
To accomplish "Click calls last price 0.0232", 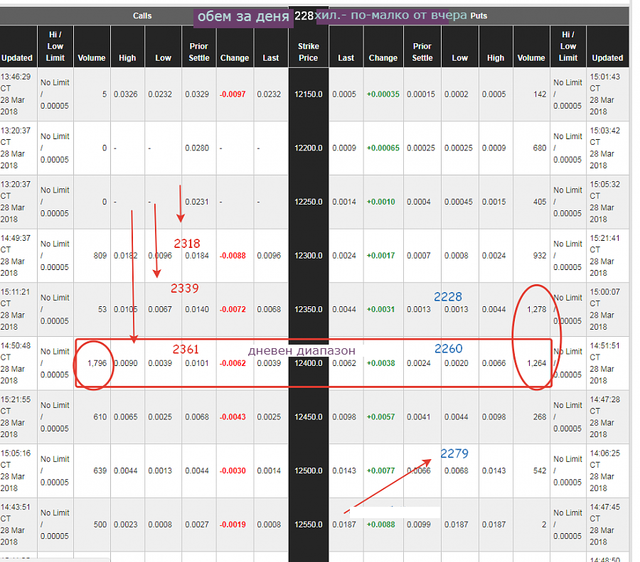I will click(269, 94).
